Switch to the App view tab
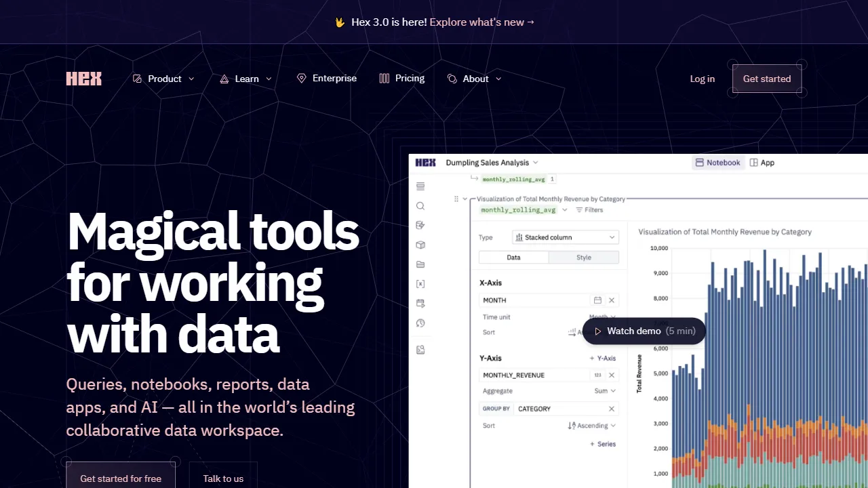 (762, 163)
